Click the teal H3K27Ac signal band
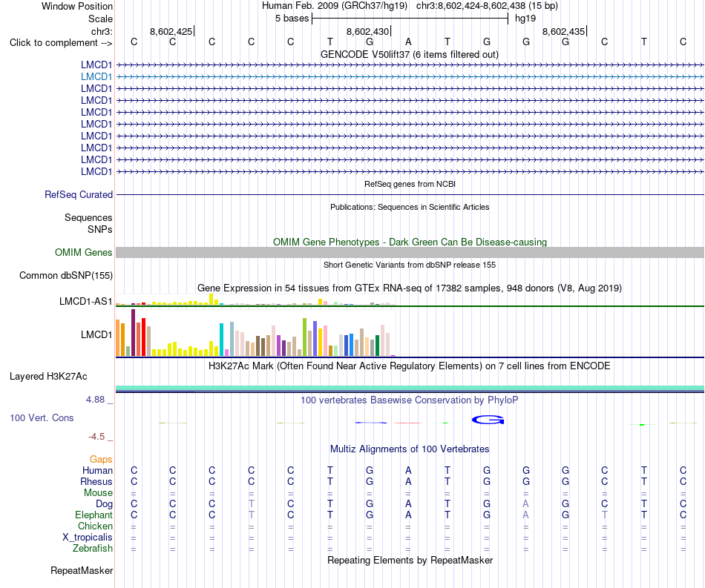The height and width of the screenshot is (588, 705). click(410, 388)
